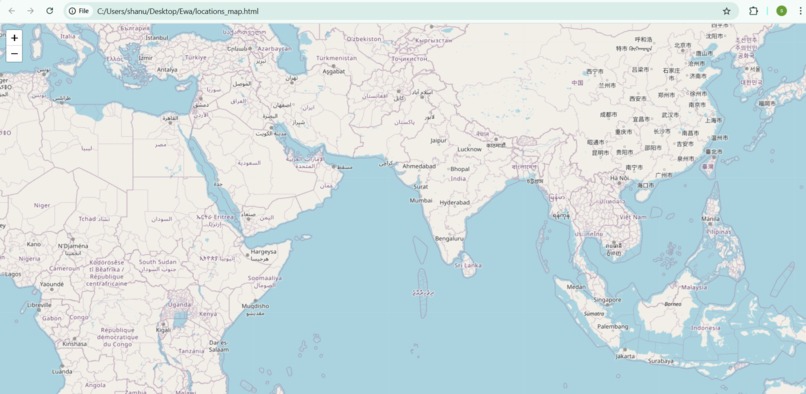Click the Ahmedabad city label
The image size is (806, 394).
(419, 167)
